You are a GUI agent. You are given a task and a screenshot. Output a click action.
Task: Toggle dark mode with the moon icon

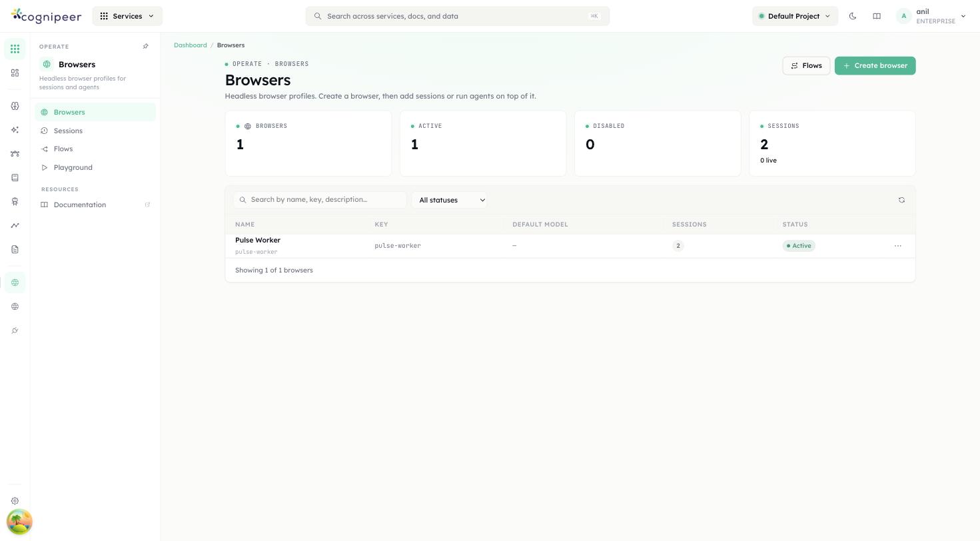[x=853, y=16]
